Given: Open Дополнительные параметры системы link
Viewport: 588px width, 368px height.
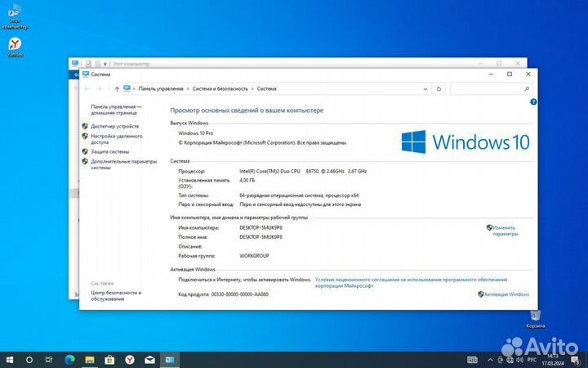Looking at the screenshot, I should tap(124, 164).
